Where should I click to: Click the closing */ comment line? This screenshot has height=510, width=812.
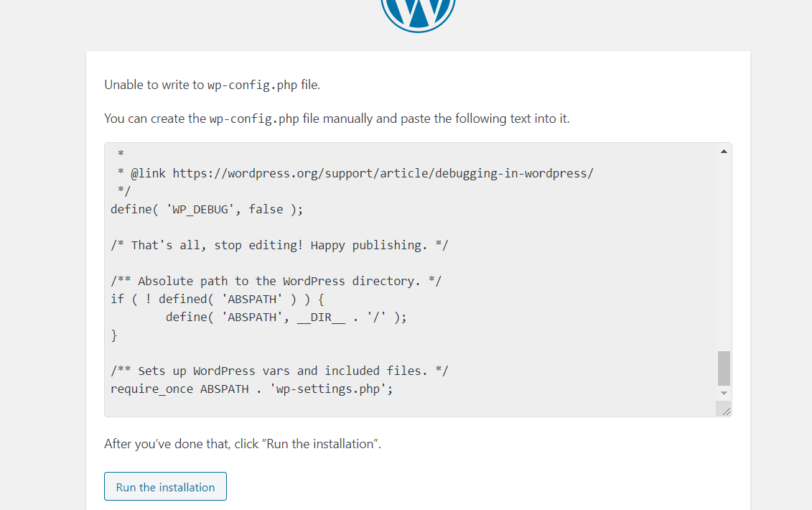(x=124, y=191)
